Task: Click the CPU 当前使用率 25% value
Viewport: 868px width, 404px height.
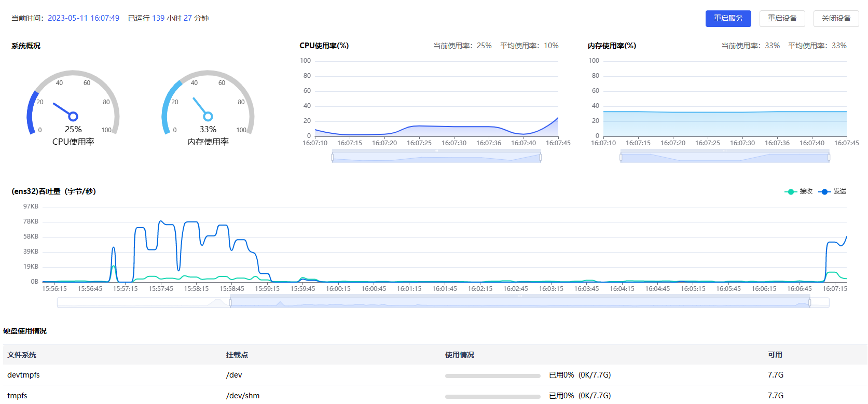Action: pos(484,46)
